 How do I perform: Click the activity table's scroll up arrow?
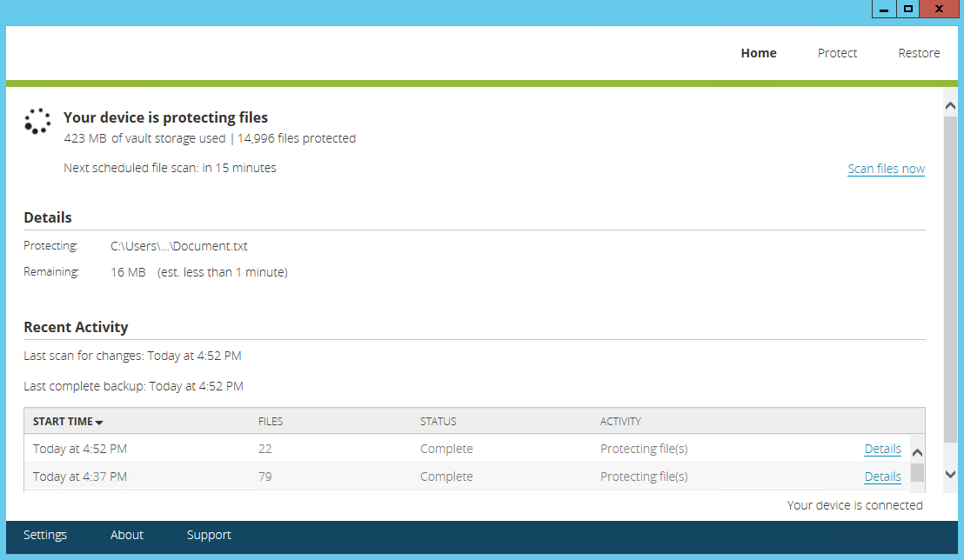917,453
